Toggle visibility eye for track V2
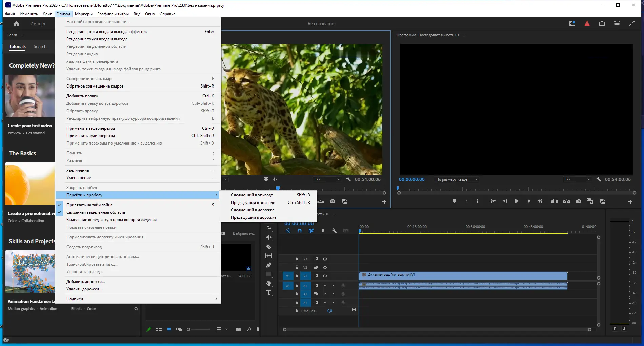 point(325,267)
